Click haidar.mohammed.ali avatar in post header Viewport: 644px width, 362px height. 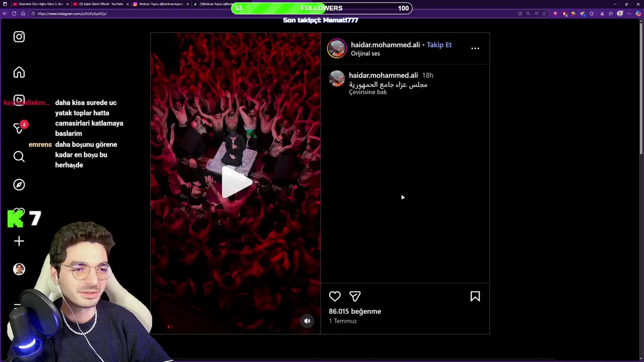click(337, 48)
